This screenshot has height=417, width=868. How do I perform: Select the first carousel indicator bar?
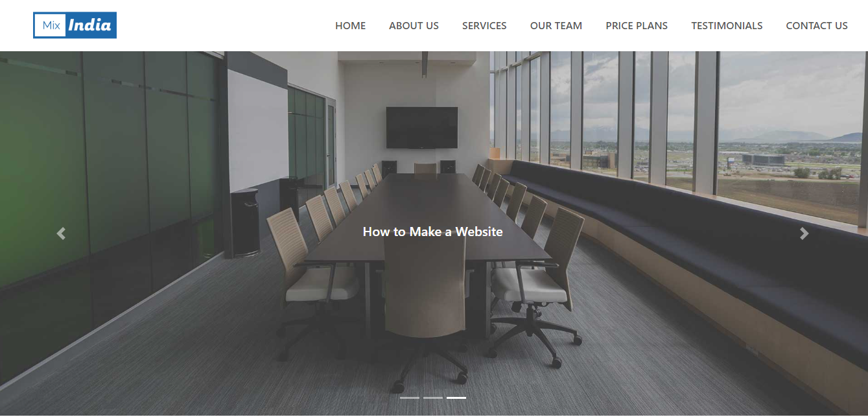tap(410, 398)
